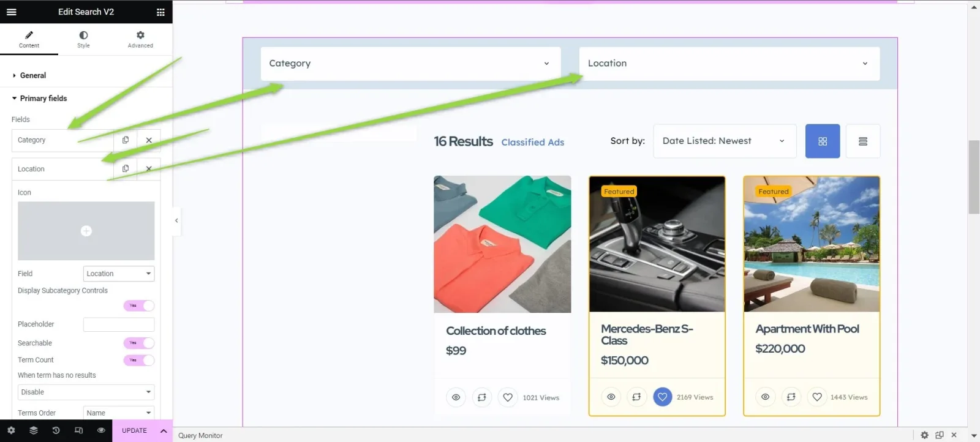
Task: Close the Query Monitor bar
Action: [x=954, y=435]
